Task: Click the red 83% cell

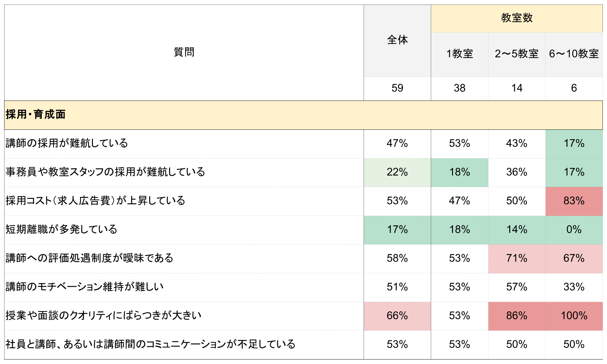Action: (574, 201)
